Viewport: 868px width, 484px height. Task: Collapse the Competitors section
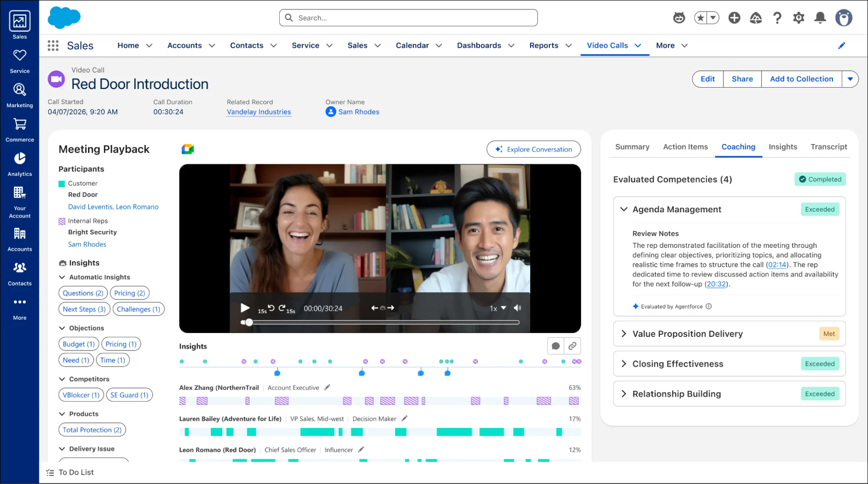(x=62, y=379)
